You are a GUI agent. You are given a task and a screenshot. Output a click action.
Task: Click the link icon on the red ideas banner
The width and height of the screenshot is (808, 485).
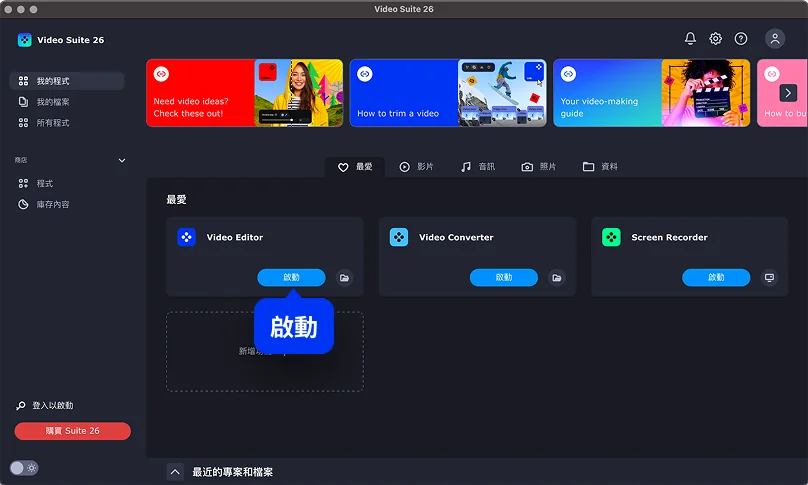pos(161,74)
